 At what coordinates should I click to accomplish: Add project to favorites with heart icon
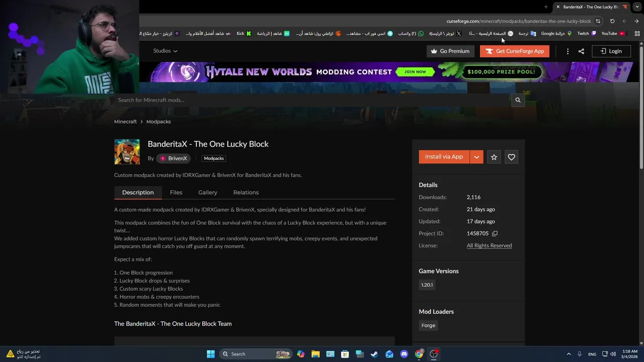511,157
